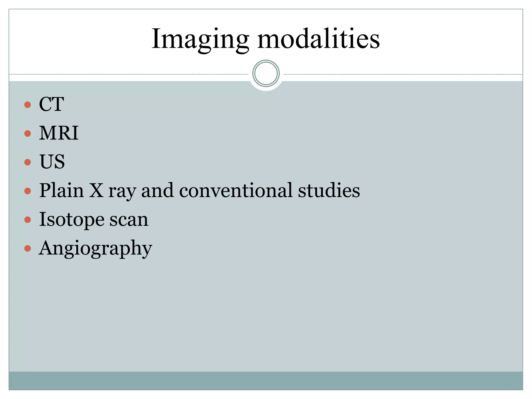The height and width of the screenshot is (399, 532).
Task: Click the orange bullet beside CT
Action: point(28,105)
